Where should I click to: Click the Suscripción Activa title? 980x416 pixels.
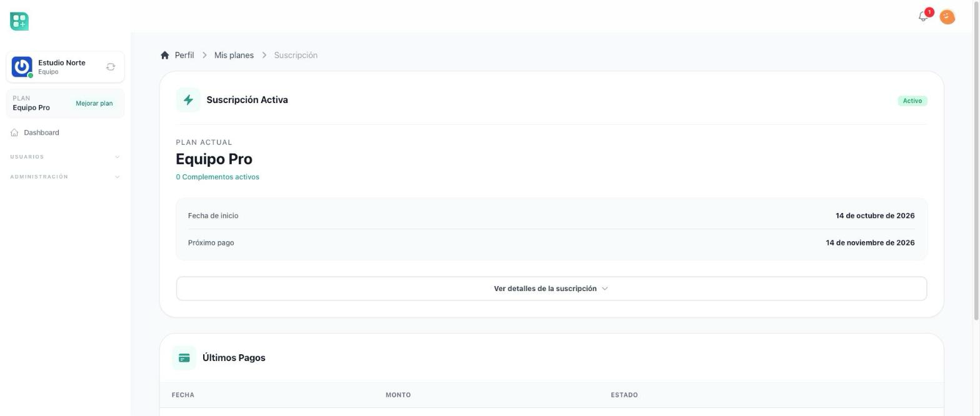pyautogui.click(x=247, y=100)
